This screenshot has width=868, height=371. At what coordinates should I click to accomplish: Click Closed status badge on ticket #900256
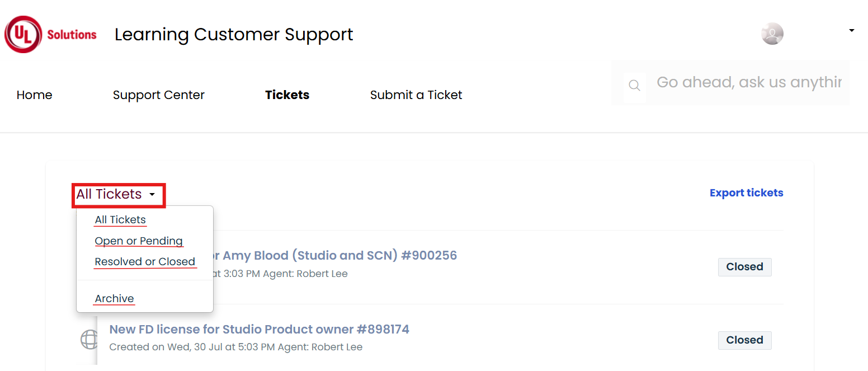pos(744,267)
